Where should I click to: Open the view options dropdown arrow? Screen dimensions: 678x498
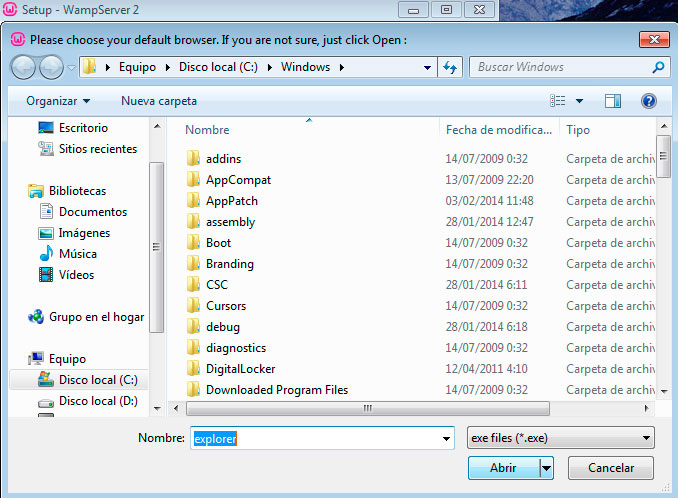pyautogui.click(x=579, y=101)
